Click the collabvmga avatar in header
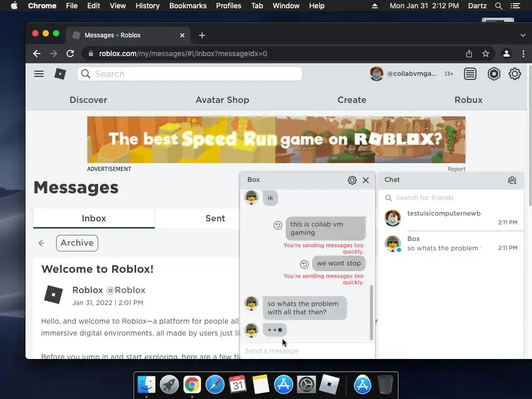 [x=376, y=74]
